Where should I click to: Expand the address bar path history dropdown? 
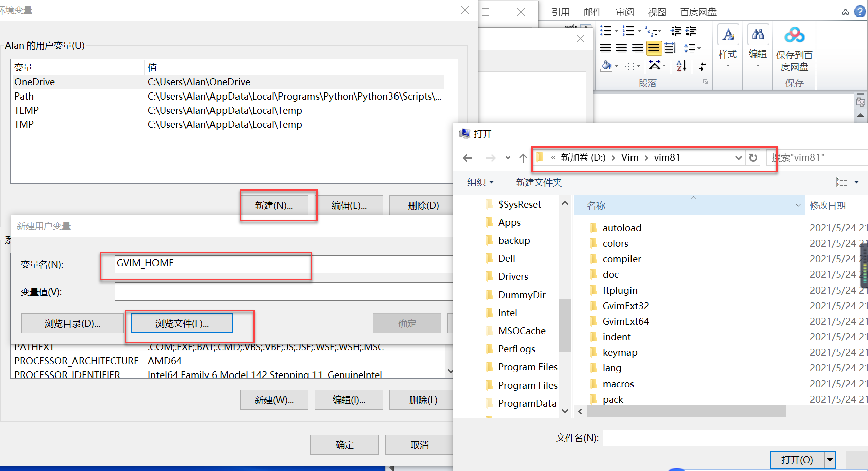[738, 158]
